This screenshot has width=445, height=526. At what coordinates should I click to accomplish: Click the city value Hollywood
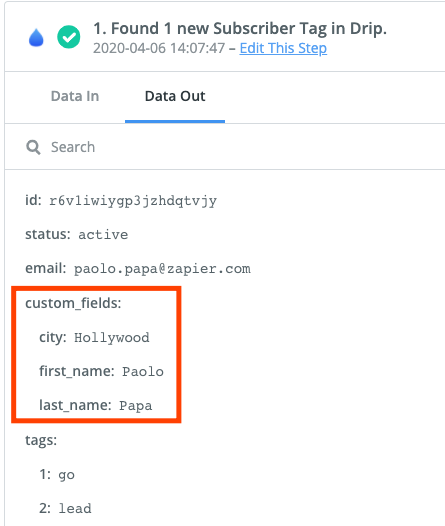(112, 337)
